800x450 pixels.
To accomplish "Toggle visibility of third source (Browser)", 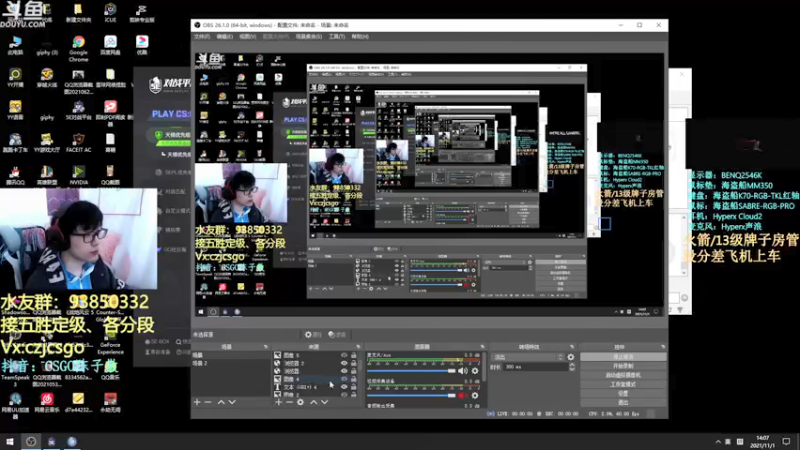I will (344, 371).
